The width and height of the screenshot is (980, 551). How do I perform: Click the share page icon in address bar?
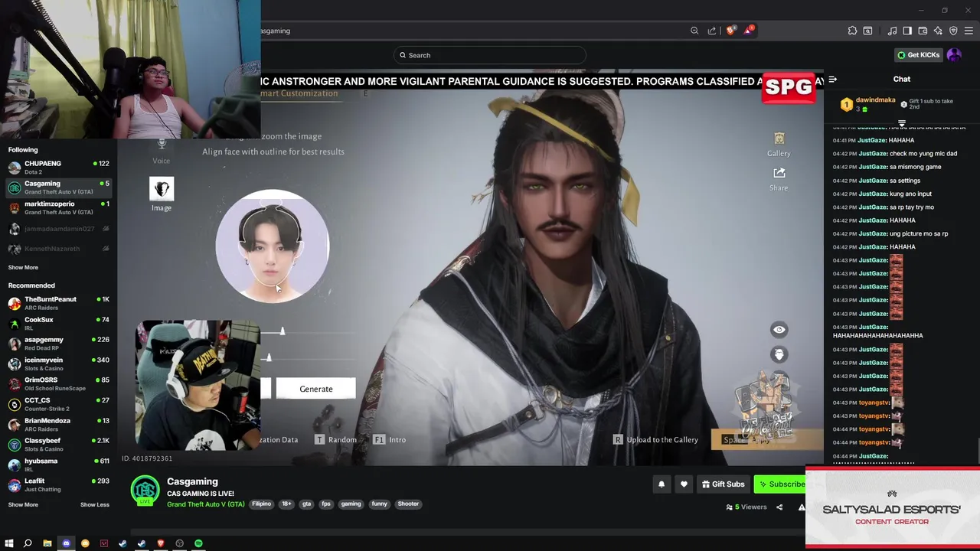coord(712,31)
